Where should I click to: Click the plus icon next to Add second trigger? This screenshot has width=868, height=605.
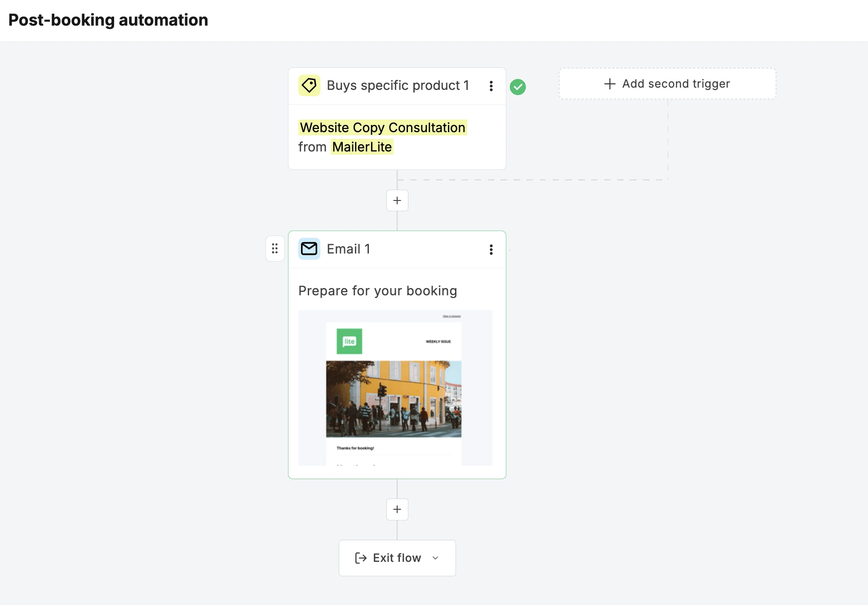(610, 84)
